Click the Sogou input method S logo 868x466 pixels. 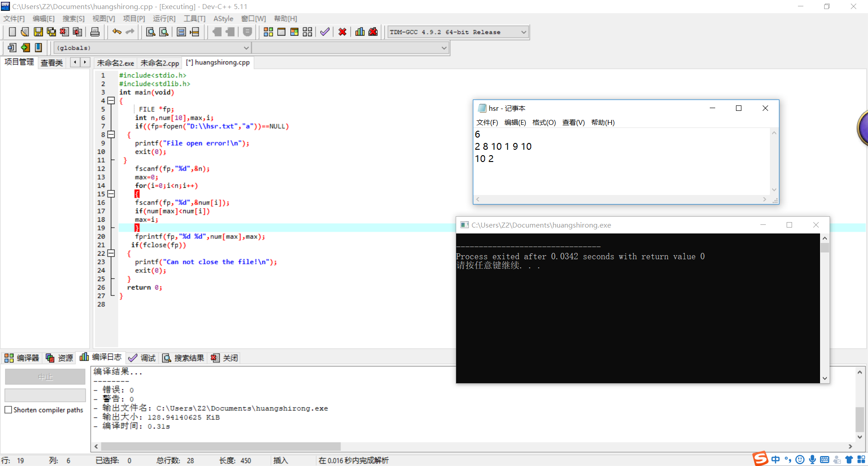pos(760,458)
